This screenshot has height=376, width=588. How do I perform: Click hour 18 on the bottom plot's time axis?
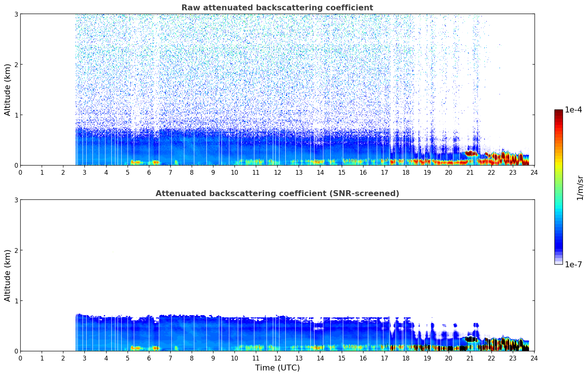click(x=406, y=358)
